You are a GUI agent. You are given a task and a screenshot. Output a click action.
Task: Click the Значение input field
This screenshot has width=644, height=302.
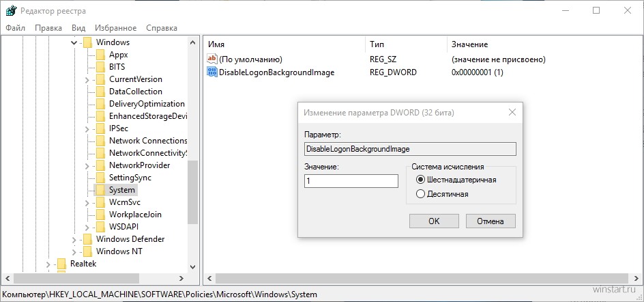coord(351,181)
